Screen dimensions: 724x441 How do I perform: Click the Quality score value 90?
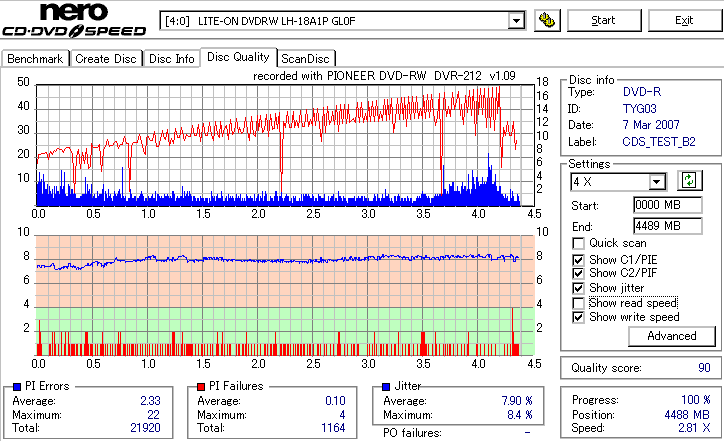(x=704, y=368)
